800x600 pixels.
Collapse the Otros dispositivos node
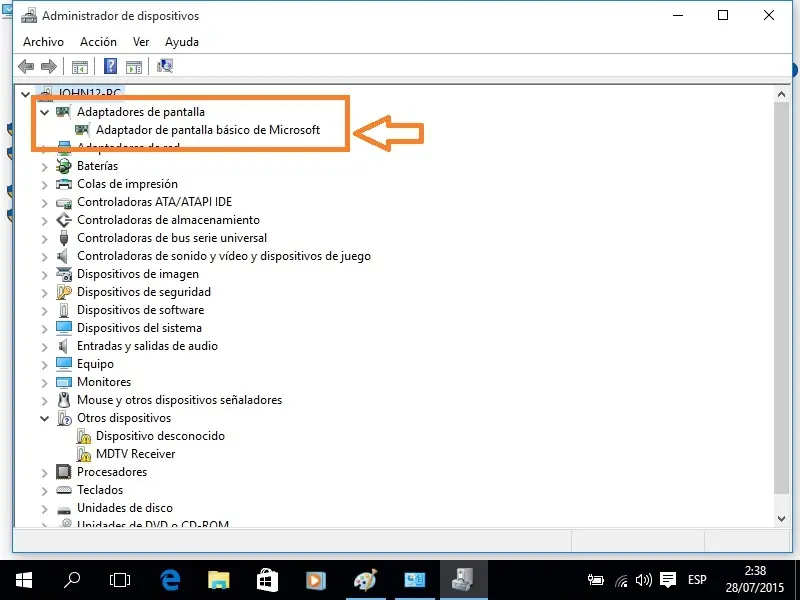coord(44,418)
